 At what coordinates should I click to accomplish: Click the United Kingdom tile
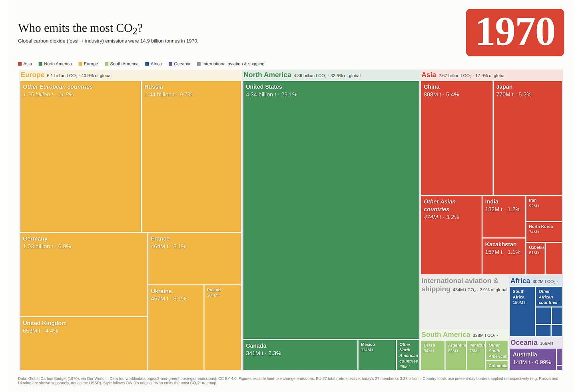pos(84,344)
